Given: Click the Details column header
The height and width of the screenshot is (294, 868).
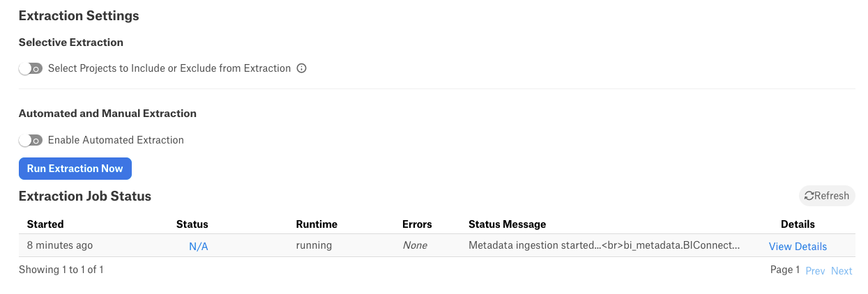Looking at the screenshot, I should (x=798, y=224).
